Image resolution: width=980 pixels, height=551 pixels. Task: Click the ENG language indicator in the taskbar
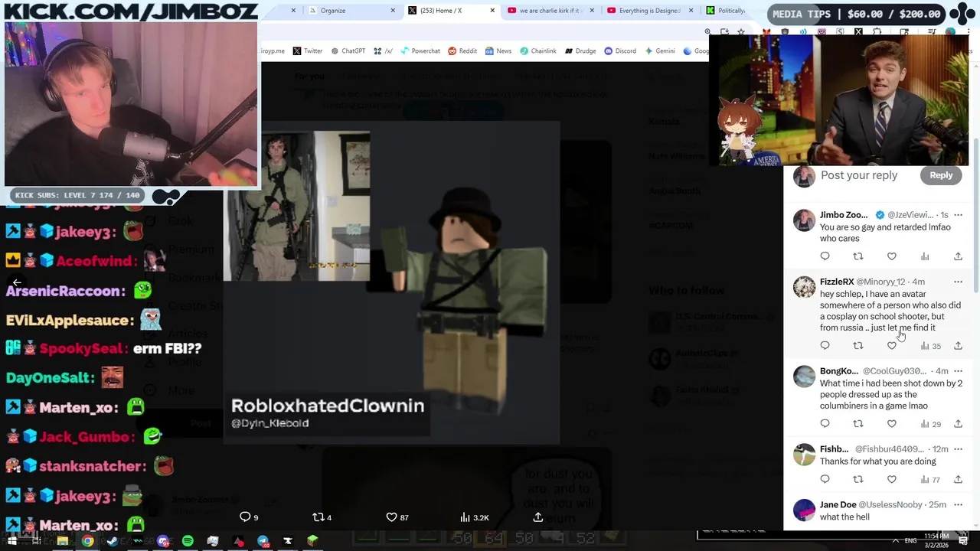pos(911,540)
